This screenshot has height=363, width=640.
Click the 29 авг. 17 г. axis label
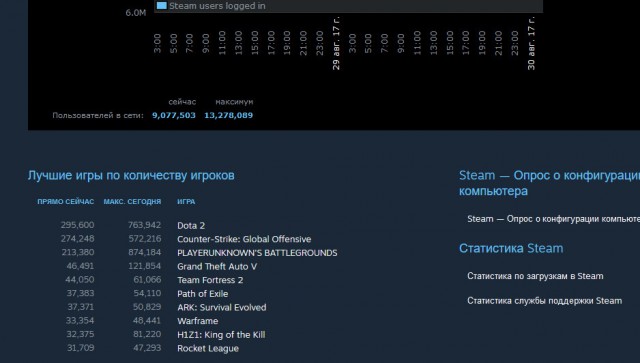pos(336,43)
